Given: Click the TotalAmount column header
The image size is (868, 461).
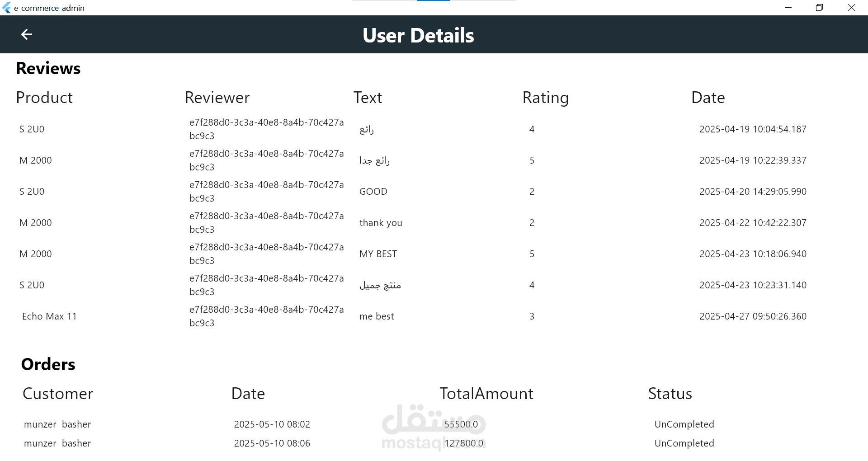Looking at the screenshot, I should 486,394.
